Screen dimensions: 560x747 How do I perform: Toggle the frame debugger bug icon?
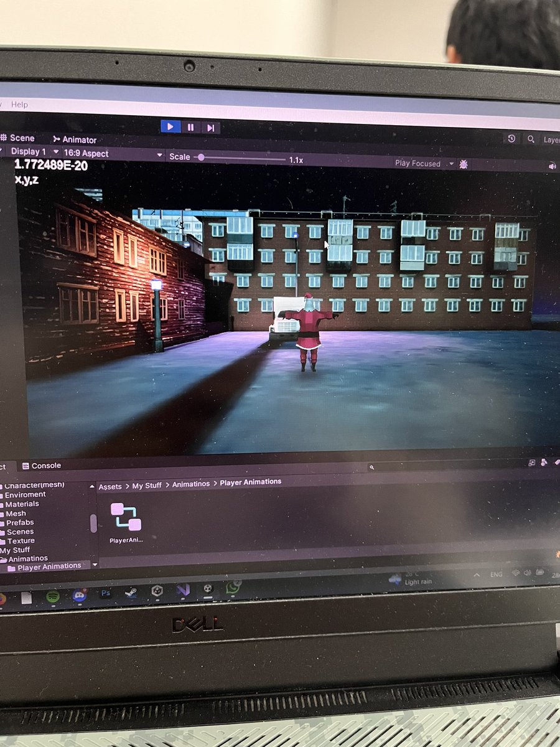[x=464, y=164]
